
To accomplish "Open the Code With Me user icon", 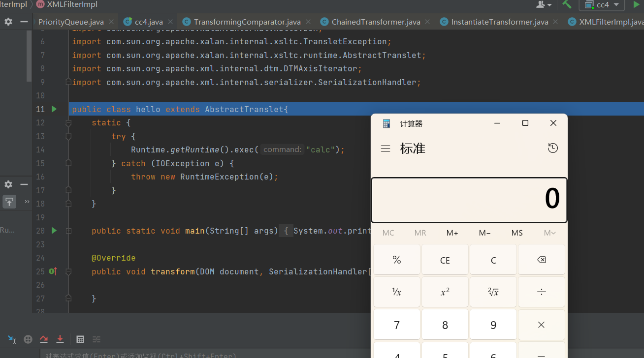I will 541,4.
